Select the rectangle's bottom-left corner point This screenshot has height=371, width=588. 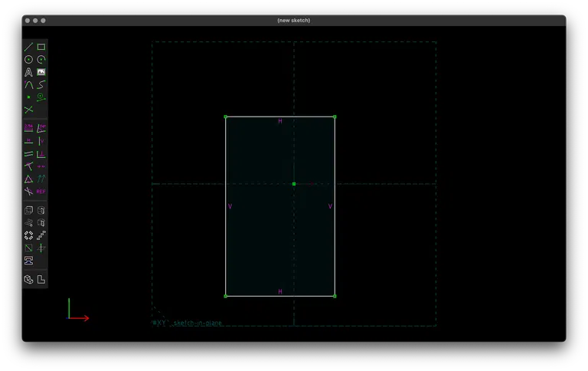225,297
